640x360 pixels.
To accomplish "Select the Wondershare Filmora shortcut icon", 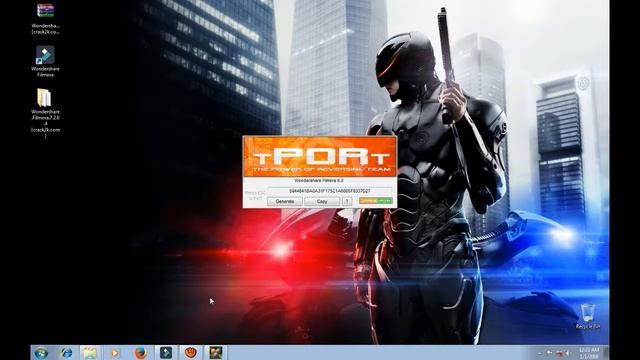I will click(45, 55).
